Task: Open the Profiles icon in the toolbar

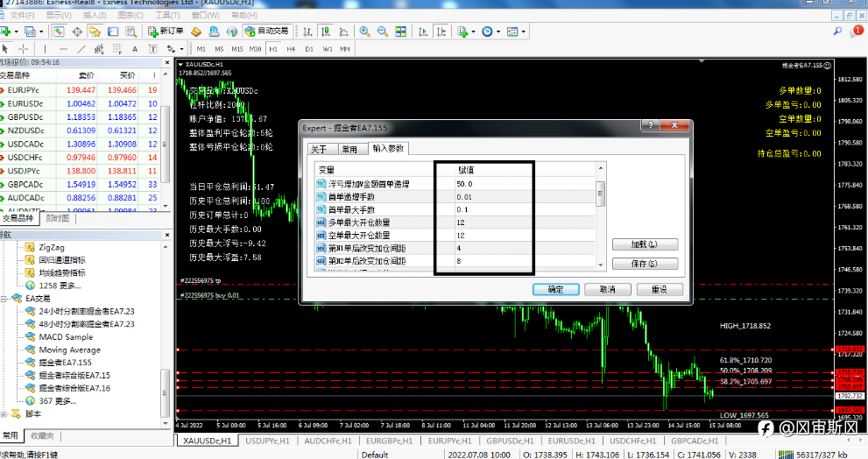Action: click(x=30, y=32)
